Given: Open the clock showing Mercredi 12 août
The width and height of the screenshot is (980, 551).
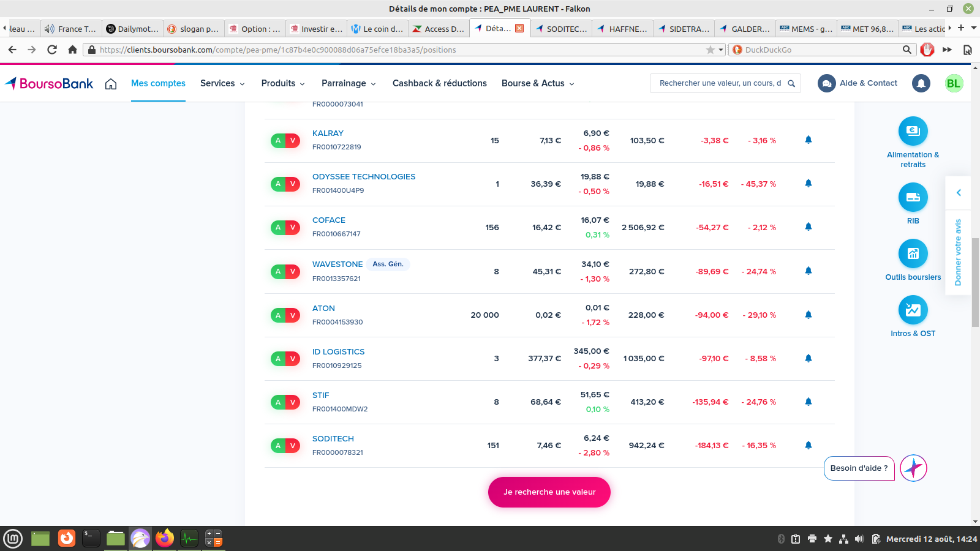Looking at the screenshot, I should 932,539.
